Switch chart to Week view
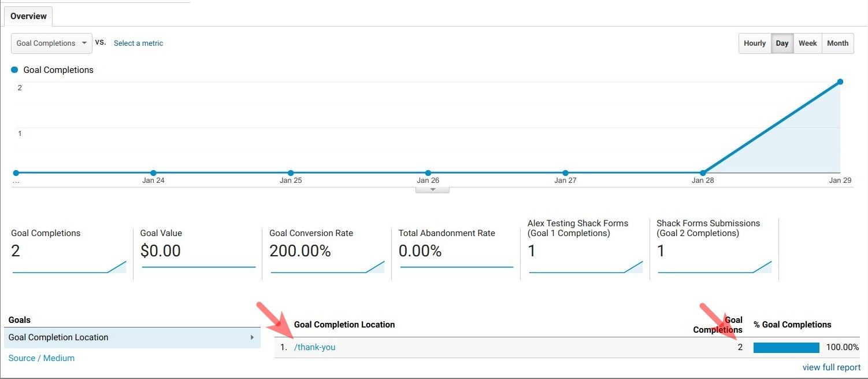This screenshot has height=379, width=868. tap(807, 43)
